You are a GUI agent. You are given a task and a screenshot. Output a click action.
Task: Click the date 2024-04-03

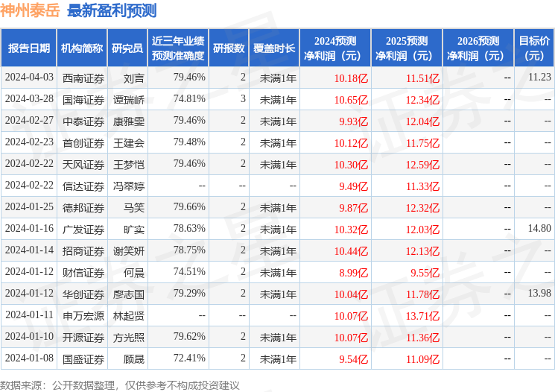pos(29,78)
